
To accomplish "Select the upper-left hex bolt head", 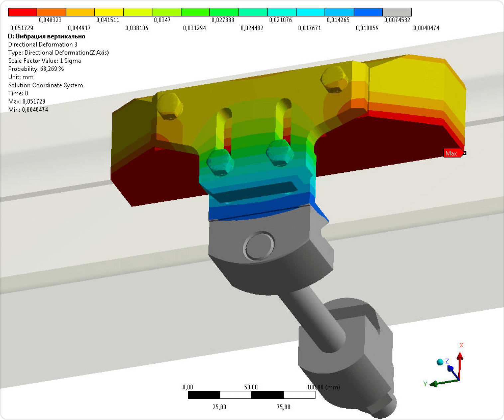I will [170, 106].
